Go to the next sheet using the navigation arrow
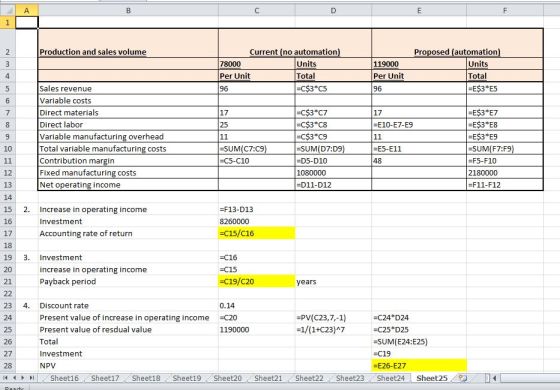Image resolution: width=560 pixels, height=390 pixels. (23, 378)
